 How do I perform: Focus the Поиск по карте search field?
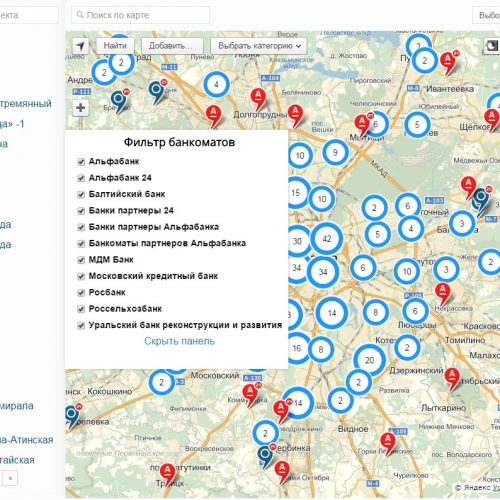tap(140, 15)
